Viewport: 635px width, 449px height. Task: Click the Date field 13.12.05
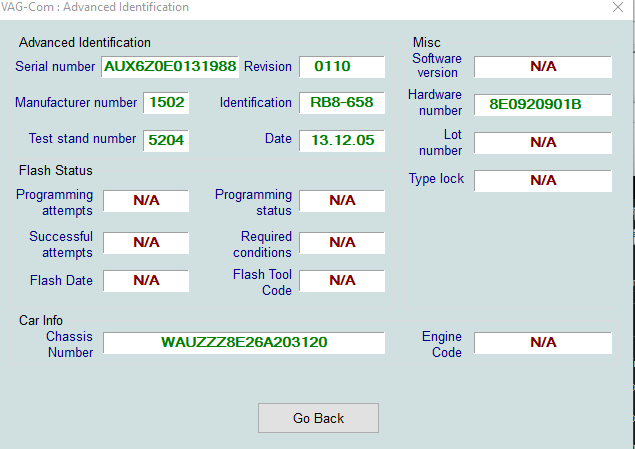point(342,140)
